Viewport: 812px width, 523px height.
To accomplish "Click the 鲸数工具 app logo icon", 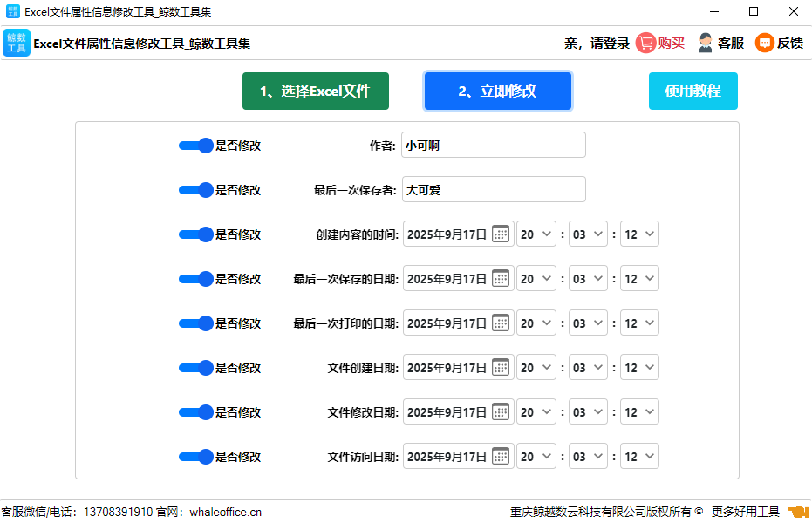I will pyautogui.click(x=17, y=43).
